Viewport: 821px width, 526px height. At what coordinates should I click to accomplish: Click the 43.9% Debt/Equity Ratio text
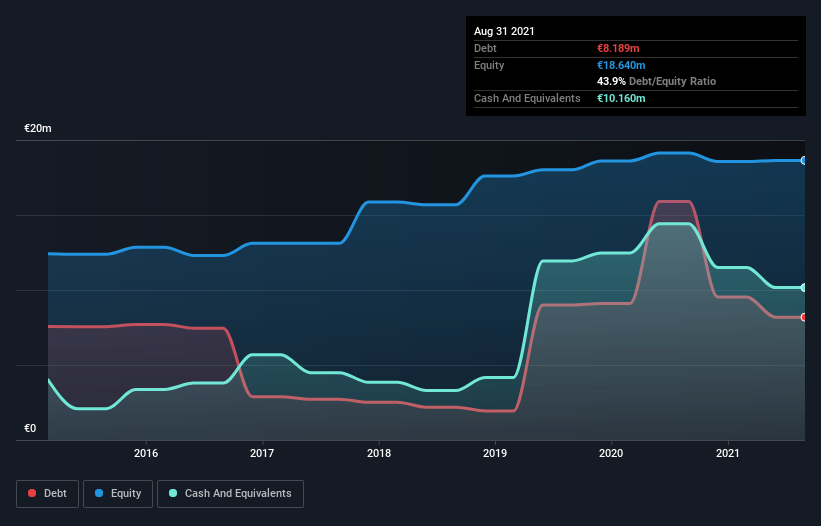657,81
